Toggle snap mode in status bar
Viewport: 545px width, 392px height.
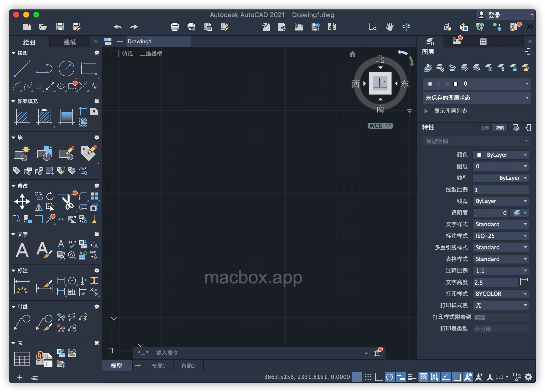(x=368, y=377)
